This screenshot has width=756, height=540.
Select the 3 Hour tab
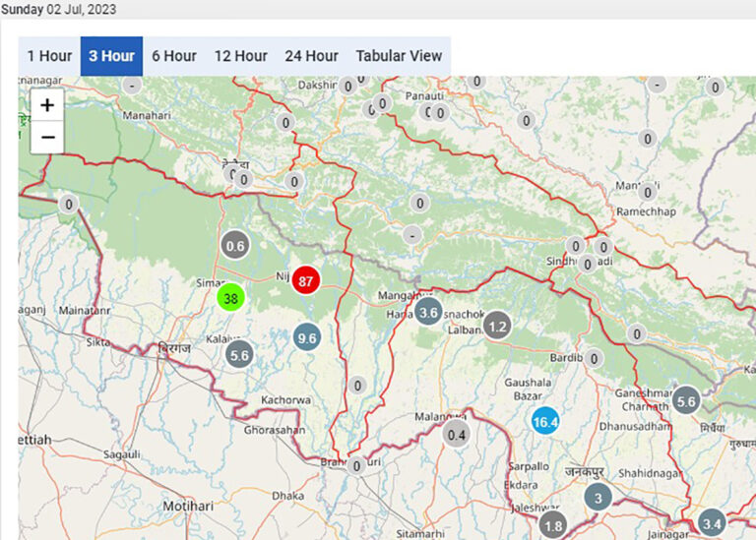(x=111, y=56)
